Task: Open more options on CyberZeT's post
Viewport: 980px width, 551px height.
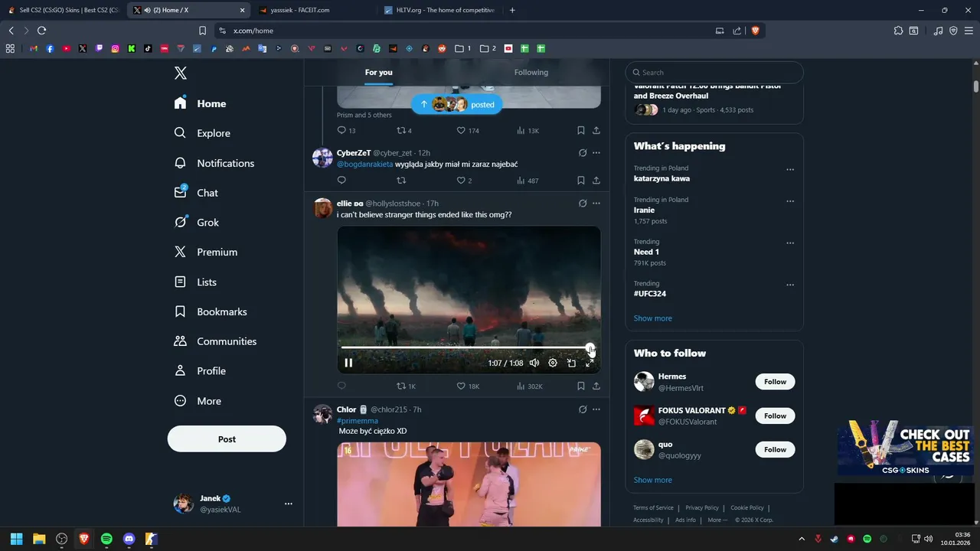Action: coord(596,153)
